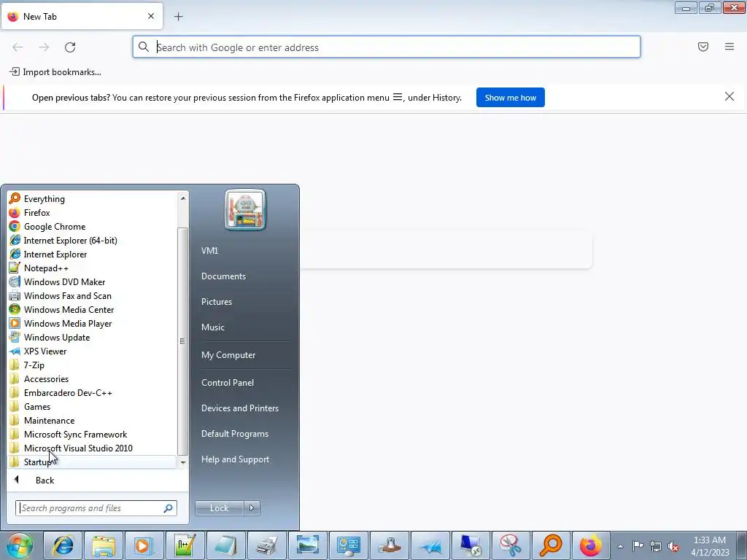This screenshot has height=560, width=747.
Task: Switch to Firefox on the taskbar
Action: tap(591, 545)
